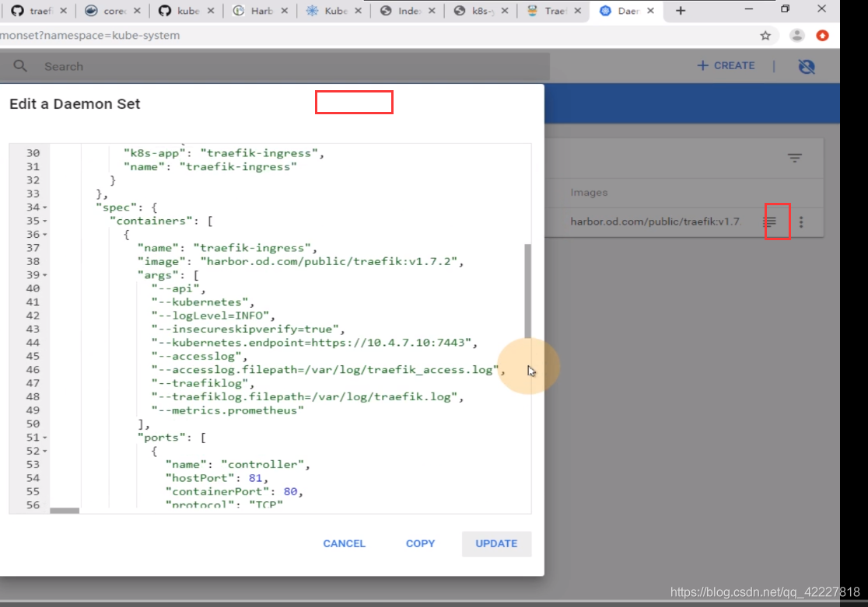
Task: Collapse the port object on line 52
Action: (x=45, y=452)
